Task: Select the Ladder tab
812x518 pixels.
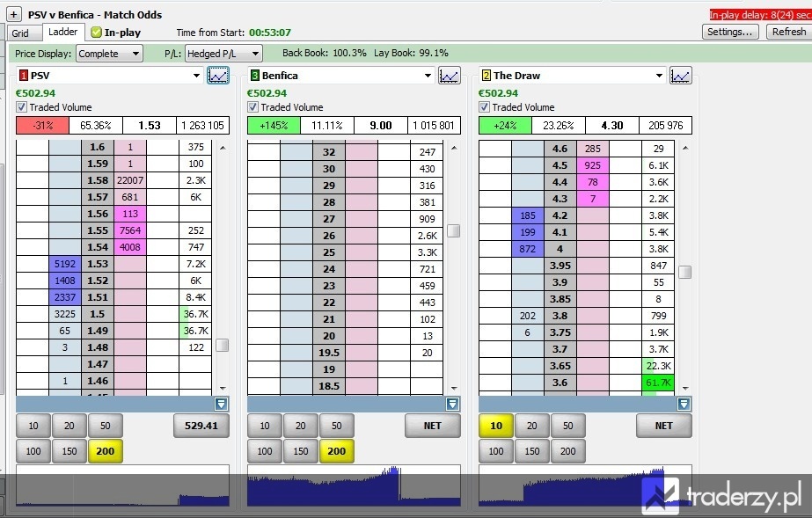Action: 63,32
